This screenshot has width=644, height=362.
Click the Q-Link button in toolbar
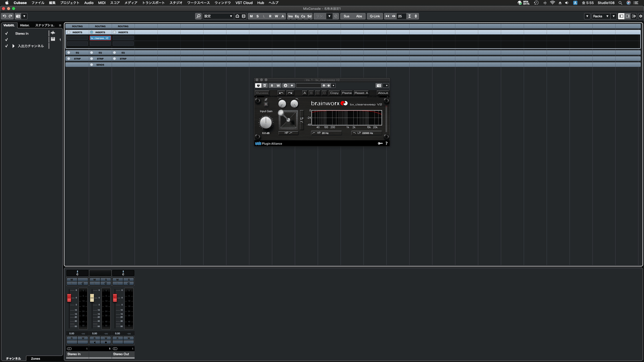tap(375, 16)
